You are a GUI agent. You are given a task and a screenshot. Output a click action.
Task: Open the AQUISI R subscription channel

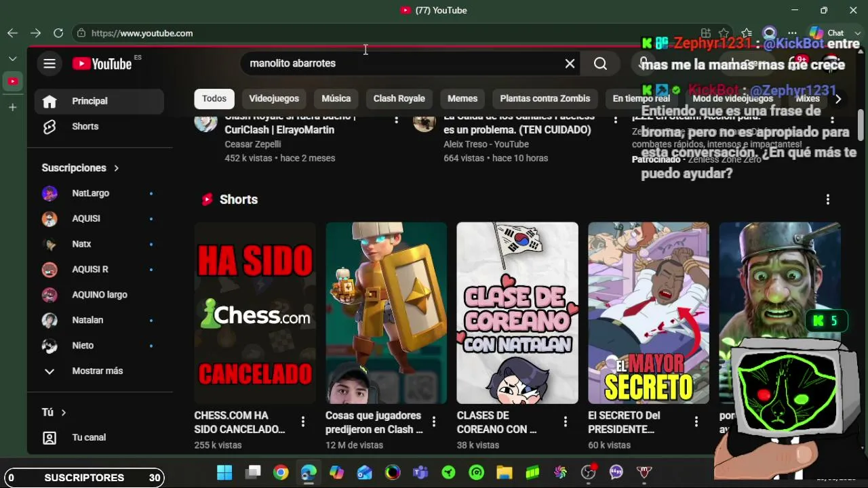[x=99, y=270]
